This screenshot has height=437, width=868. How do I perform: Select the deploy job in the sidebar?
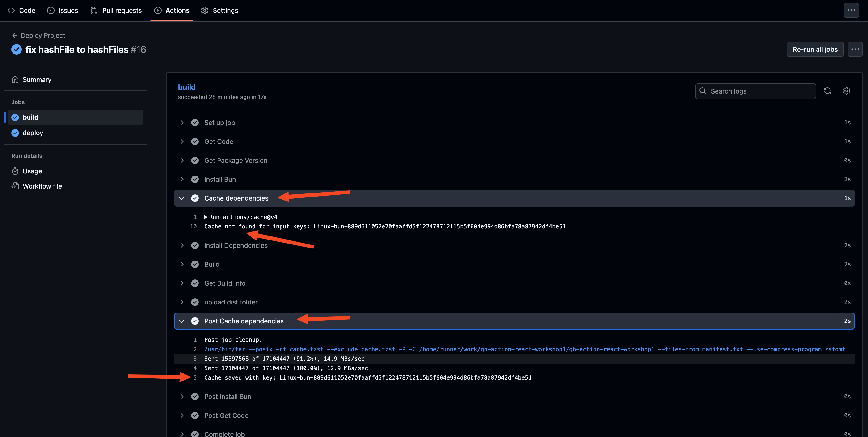tap(33, 133)
